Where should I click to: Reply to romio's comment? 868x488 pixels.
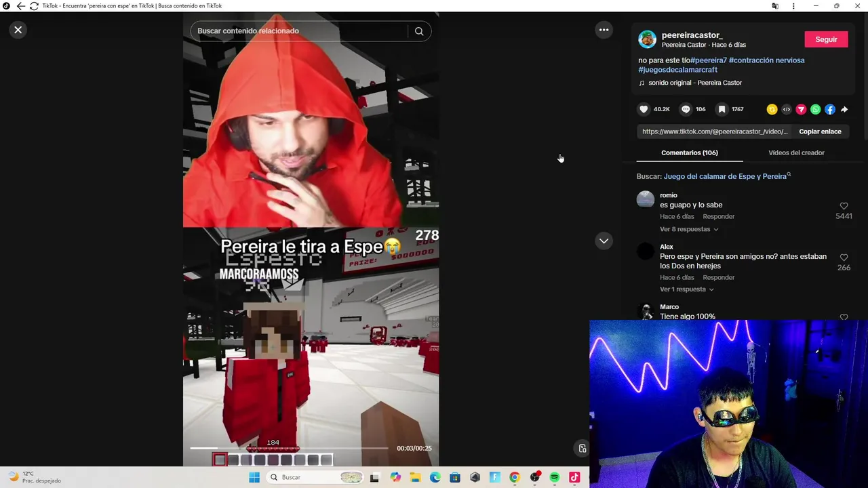718,216
